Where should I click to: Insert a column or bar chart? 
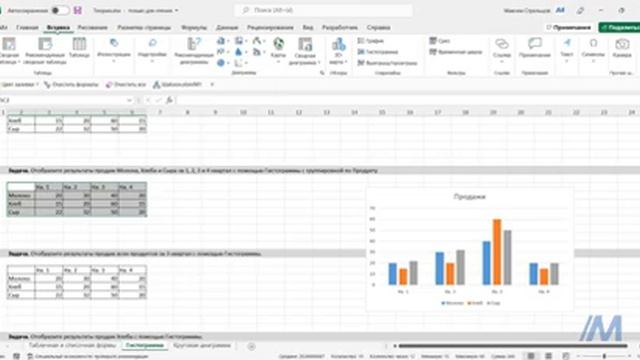[x=222, y=41]
